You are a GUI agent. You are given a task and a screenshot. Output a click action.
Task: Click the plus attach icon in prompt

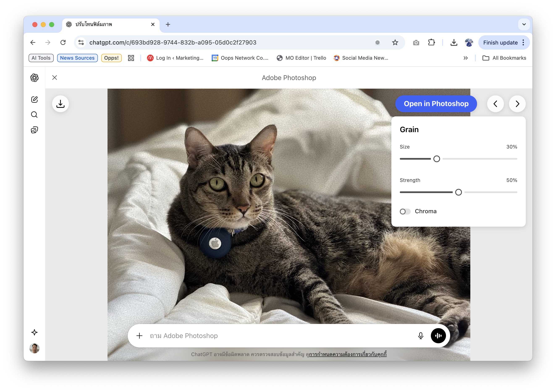[139, 335]
